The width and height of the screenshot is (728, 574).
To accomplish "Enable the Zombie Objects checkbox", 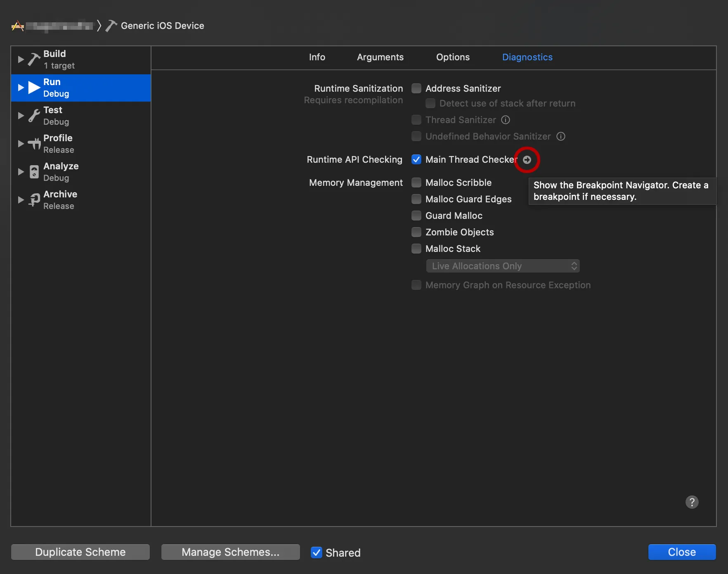I will [x=416, y=232].
